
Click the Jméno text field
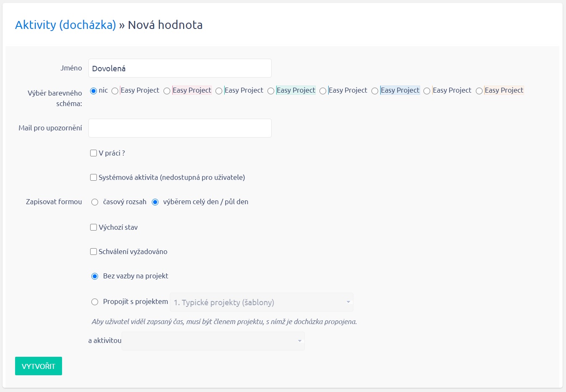coord(180,68)
